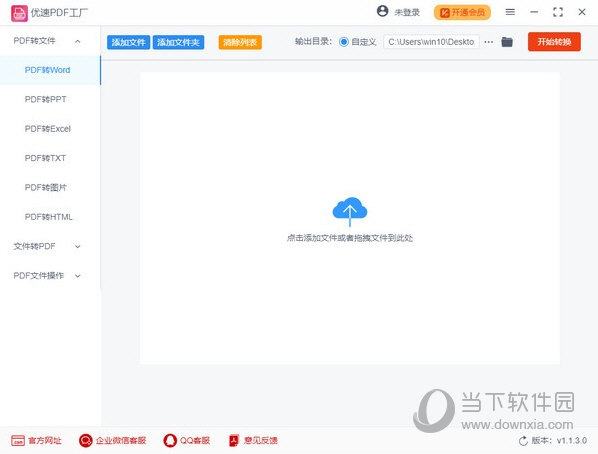The image size is (598, 454).
Task: Click the version refresh icon
Action: [523, 441]
